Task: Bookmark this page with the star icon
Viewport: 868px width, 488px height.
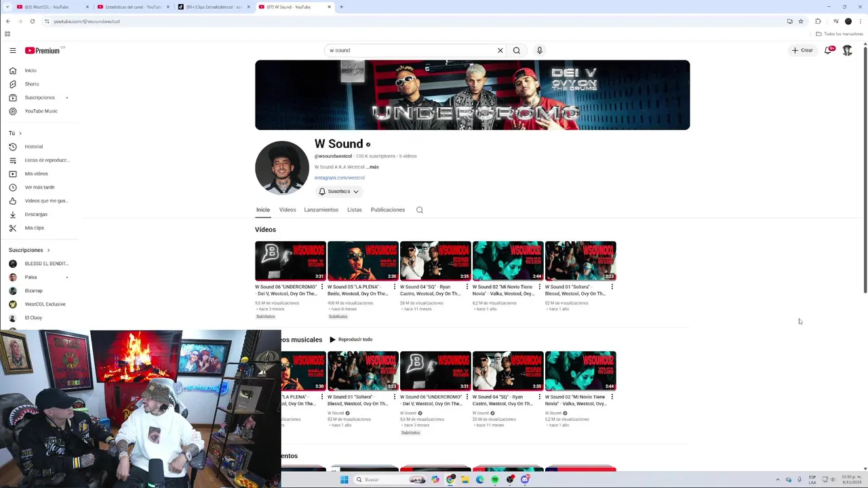Action: (x=801, y=21)
